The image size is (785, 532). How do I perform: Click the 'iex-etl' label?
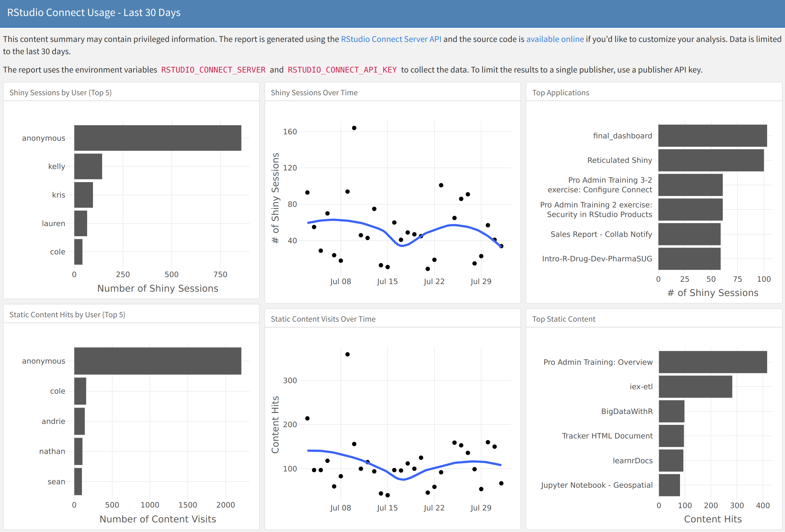(641, 387)
